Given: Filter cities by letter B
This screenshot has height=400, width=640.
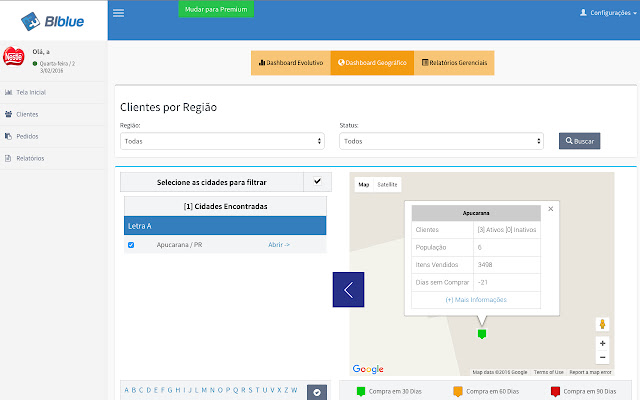Looking at the screenshot, I should [133, 390].
